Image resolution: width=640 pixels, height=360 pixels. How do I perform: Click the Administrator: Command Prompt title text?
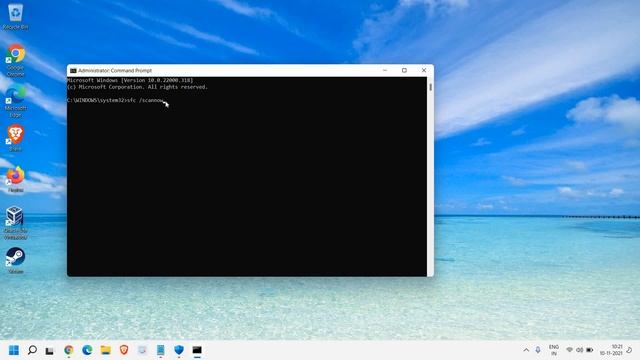(x=115, y=71)
